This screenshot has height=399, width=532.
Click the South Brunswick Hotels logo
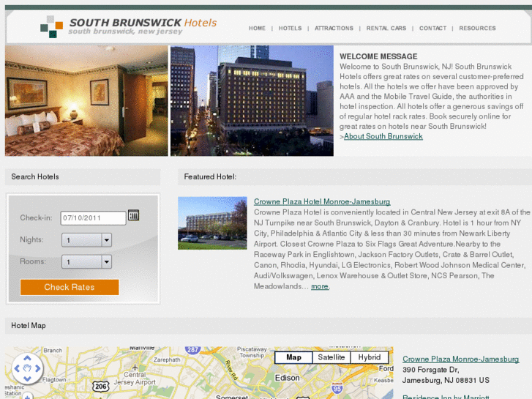coord(128,26)
